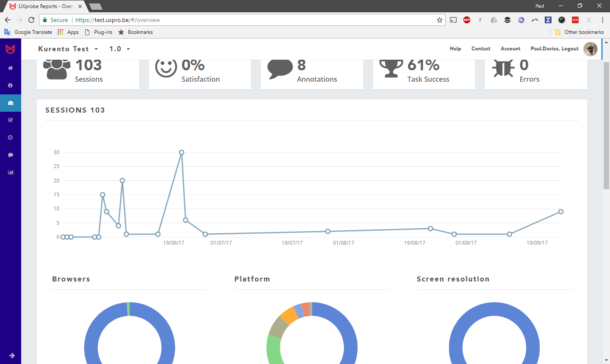
Task: Open the annotations comment icon in the sidebar
Action: (11, 155)
